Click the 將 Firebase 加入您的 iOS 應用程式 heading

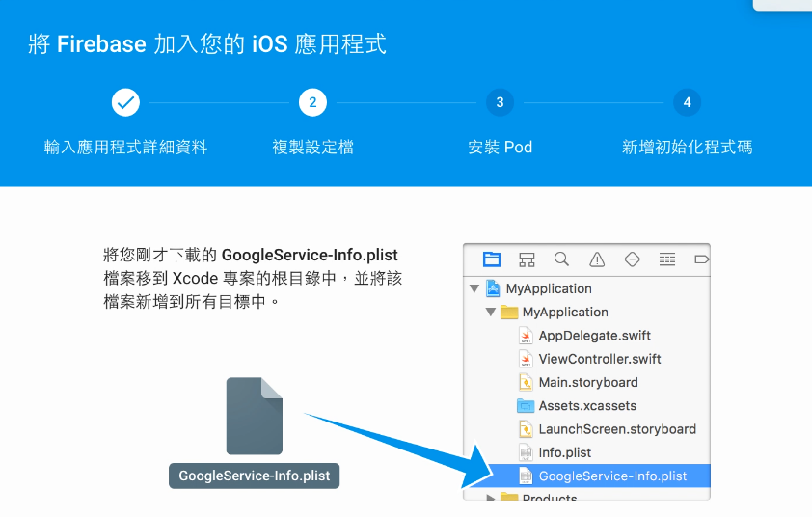[x=207, y=43]
